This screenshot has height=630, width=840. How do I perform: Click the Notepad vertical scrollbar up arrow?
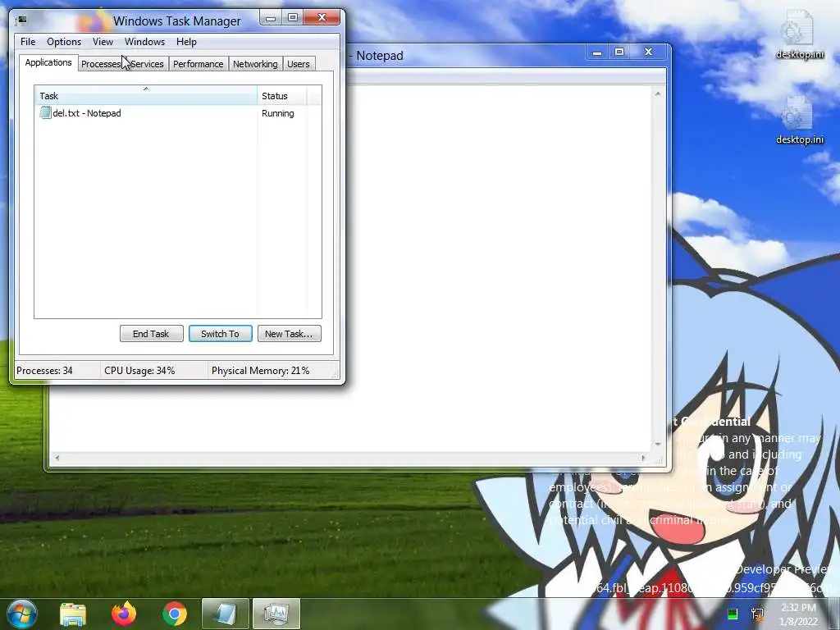point(658,94)
